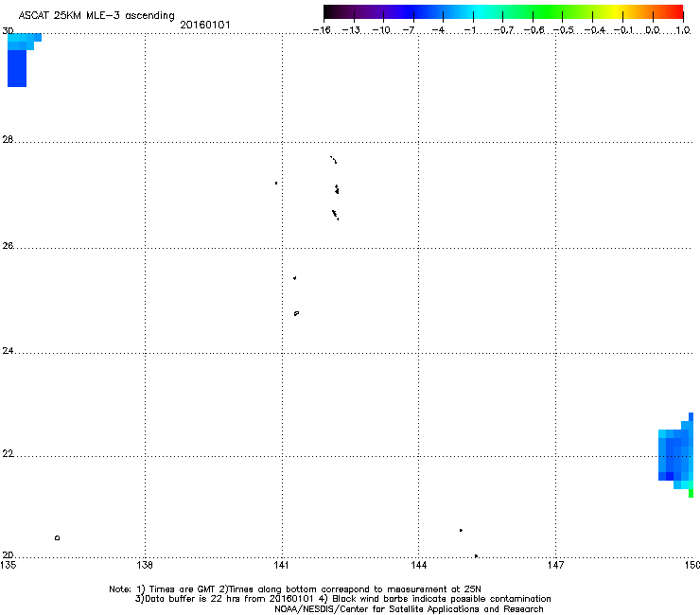Pick the red end of the colorbar

[674, 12]
